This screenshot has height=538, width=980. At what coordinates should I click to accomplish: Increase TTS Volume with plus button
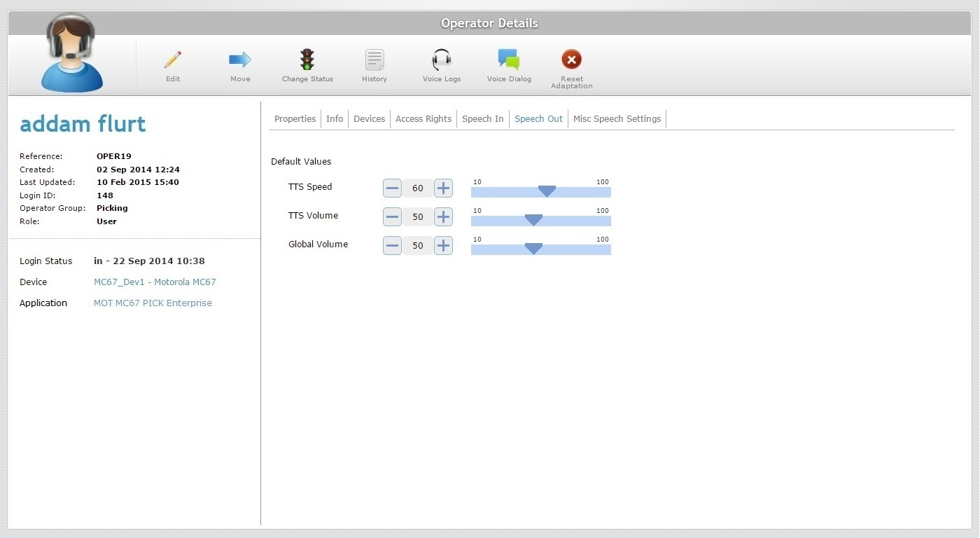[443, 216]
